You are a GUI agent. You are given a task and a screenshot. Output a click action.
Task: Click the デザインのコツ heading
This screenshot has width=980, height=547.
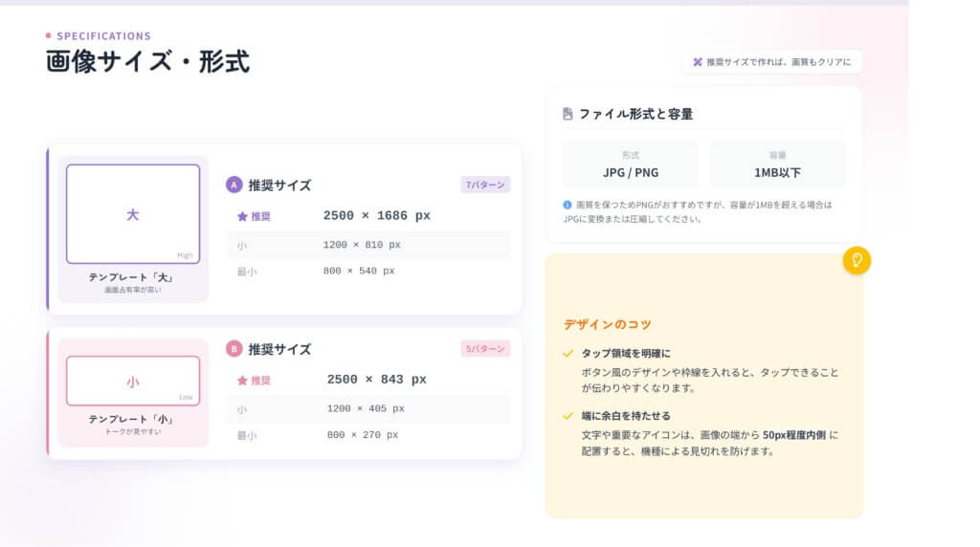pos(608,324)
